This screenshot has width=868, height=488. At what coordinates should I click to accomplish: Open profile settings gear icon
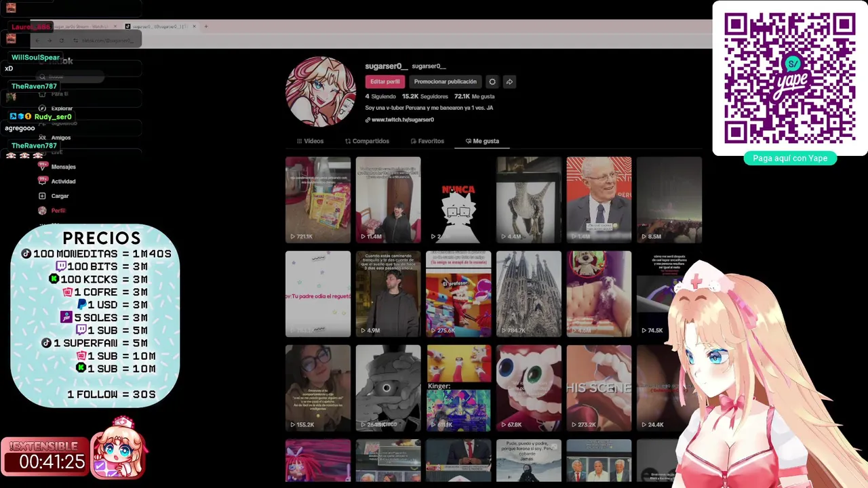pyautogui.click(x=492, y=81)
